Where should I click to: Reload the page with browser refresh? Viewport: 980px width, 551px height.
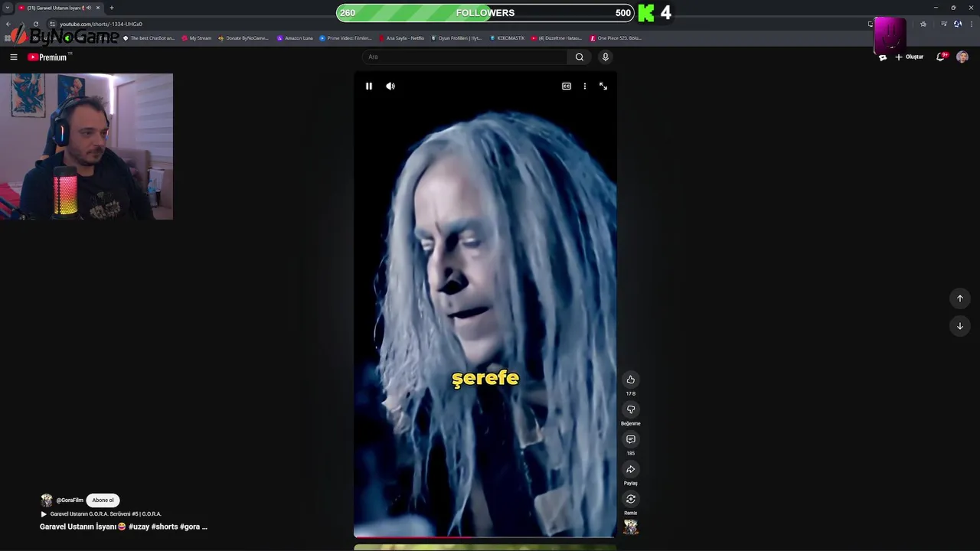tap(35, 24)
